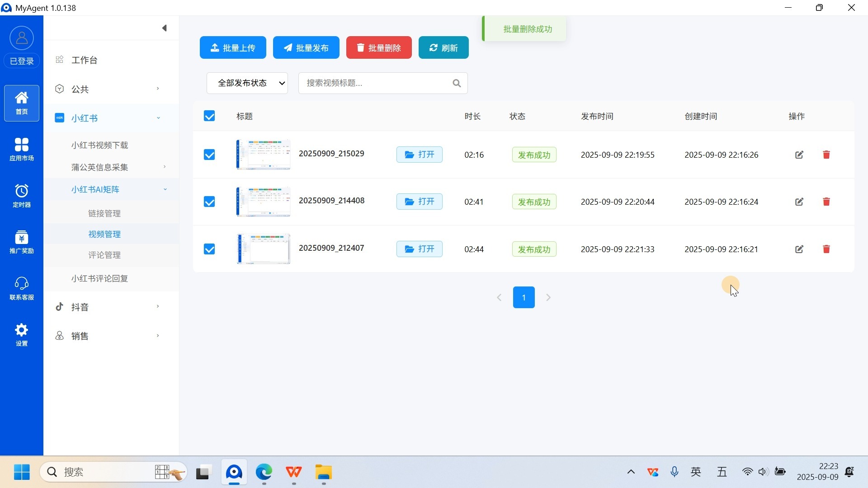This screenshot has height=488, width=868.
Task: Edit video 20250909_212407
Action: point(799,249)
